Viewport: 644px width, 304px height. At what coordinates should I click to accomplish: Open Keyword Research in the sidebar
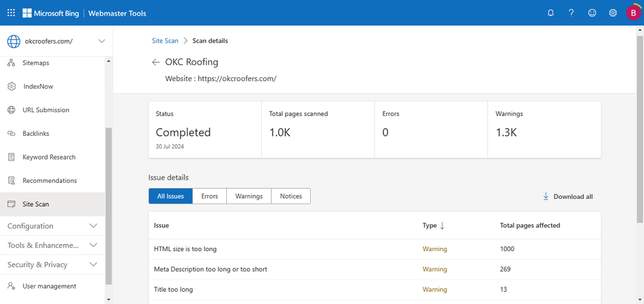point(49,157)
